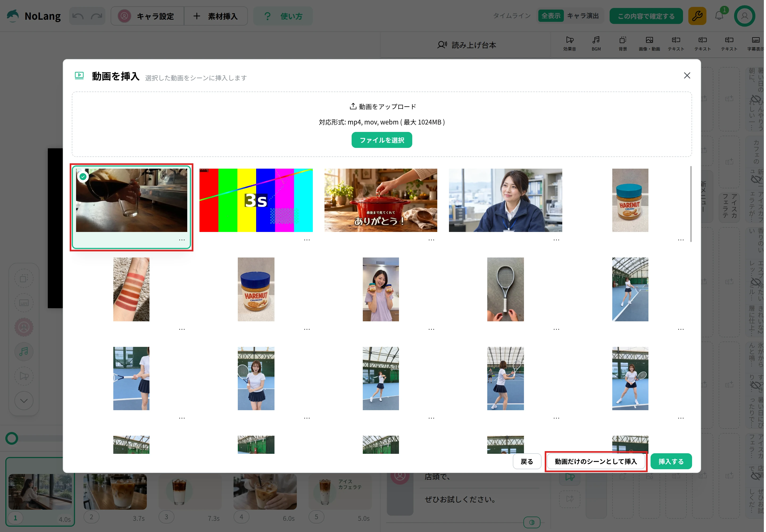766x532 pixels.
Task: Open the more menu under office woman video
Action: coord(556,240)
